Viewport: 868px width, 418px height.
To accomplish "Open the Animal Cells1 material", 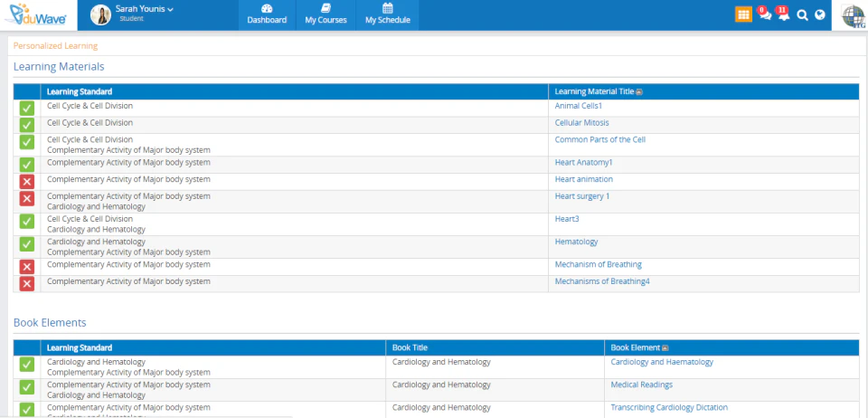I will coord(578,106).
